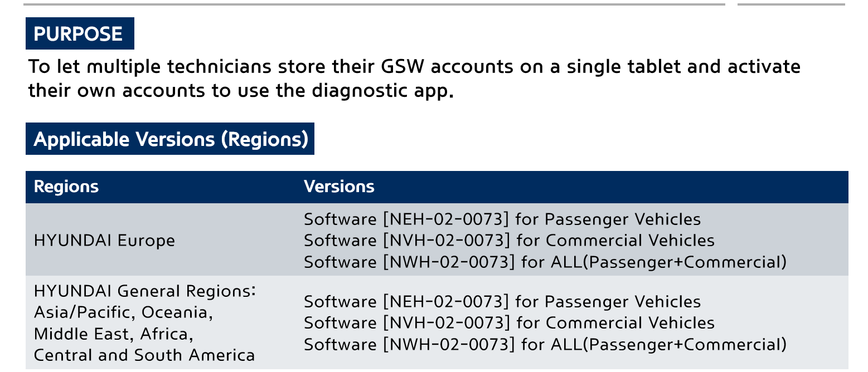The image size is (868, 372).
Task: Click Europe NVH-02-0073 Commercial Vehicles line
Action: [509, 241]
